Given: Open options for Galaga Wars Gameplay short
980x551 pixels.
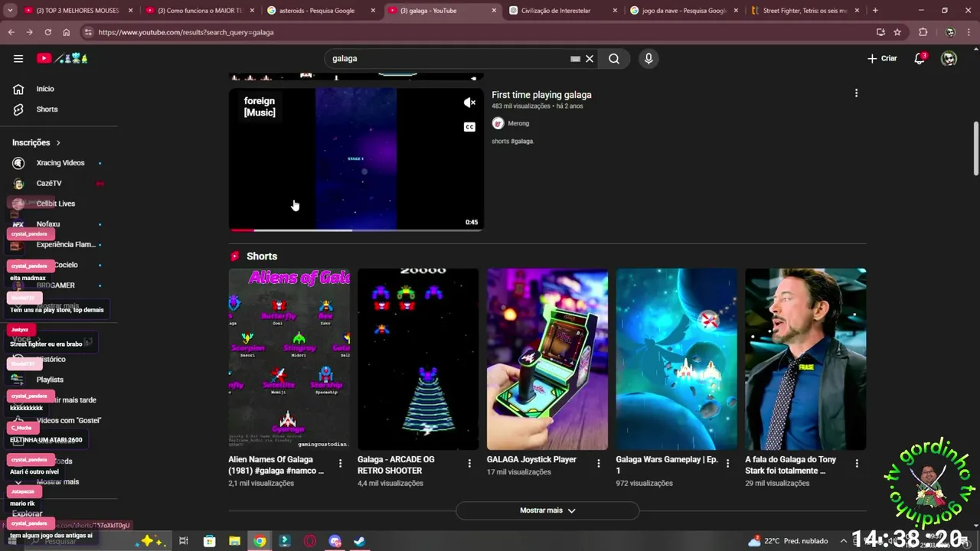Looking at the screenshot, I should (727, 463).
